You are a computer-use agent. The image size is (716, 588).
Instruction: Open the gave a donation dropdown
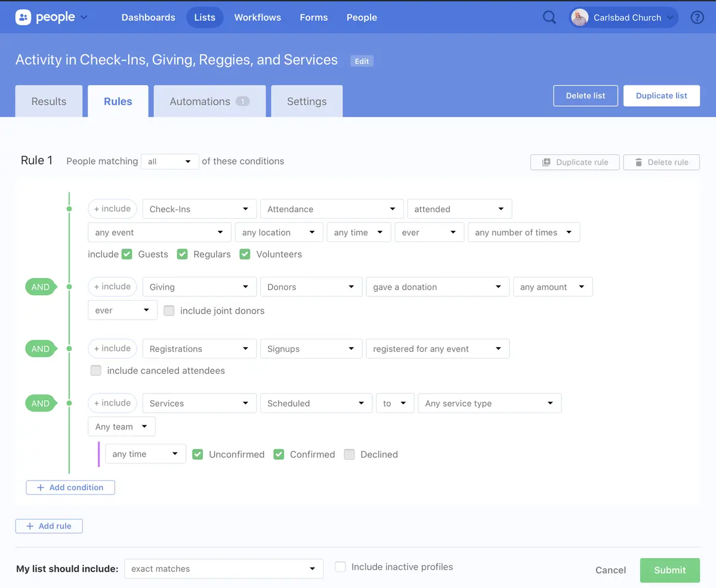pos(438,287)
